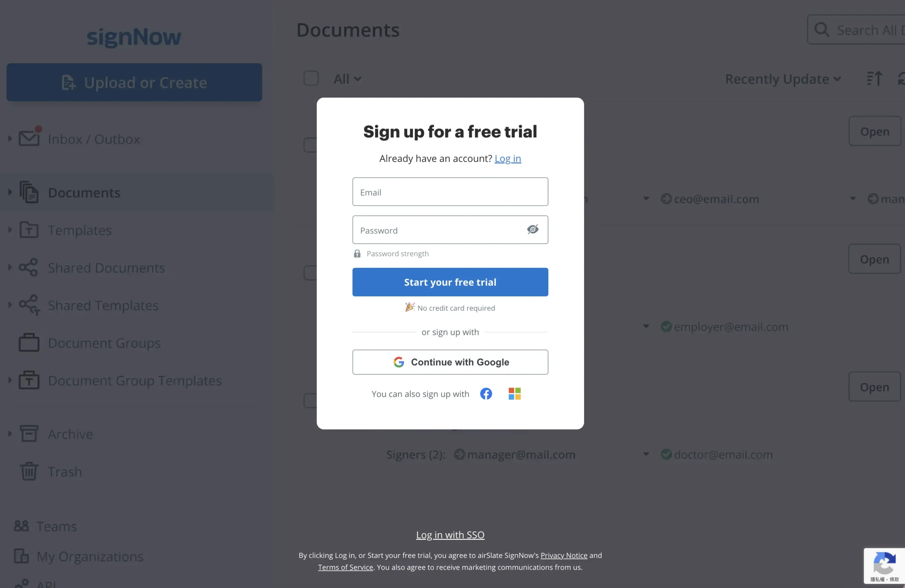This screenshot has width=905, height=588.
Task: Click the reCAPTCHA badge
Action: tap(884, 566)
